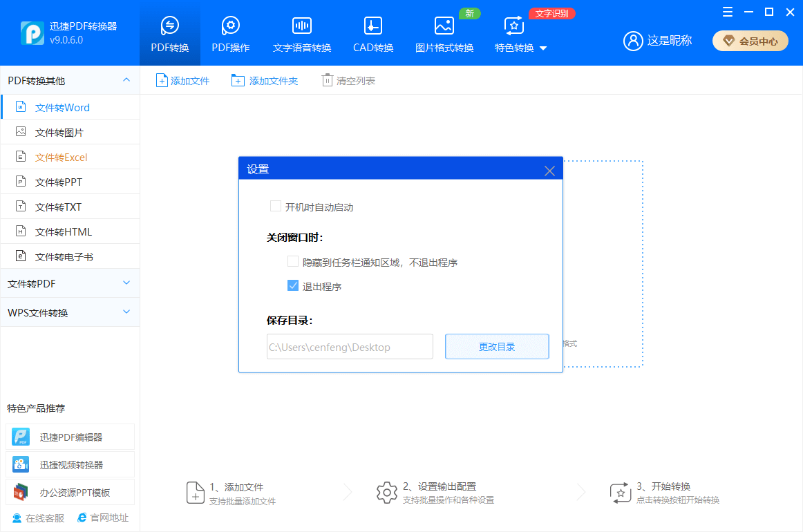Viewport: 803px width, 532px height.
Task: Open the 会员中心 button
Action: coord(750,41)
